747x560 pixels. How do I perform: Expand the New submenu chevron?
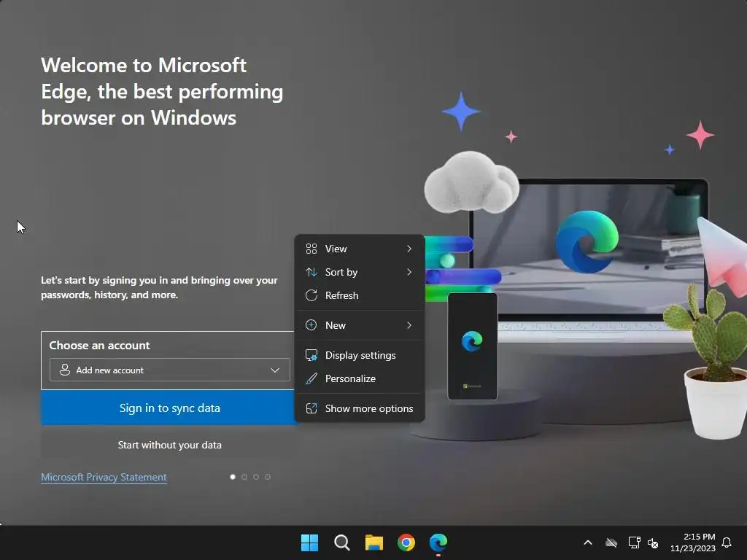(409, 325)
